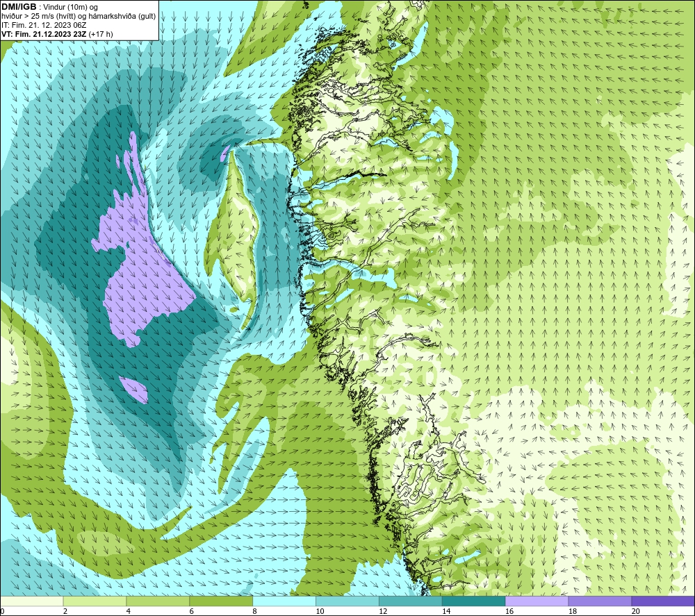Click the 10–12 m/s light teal legend swatch

point(347,601)
